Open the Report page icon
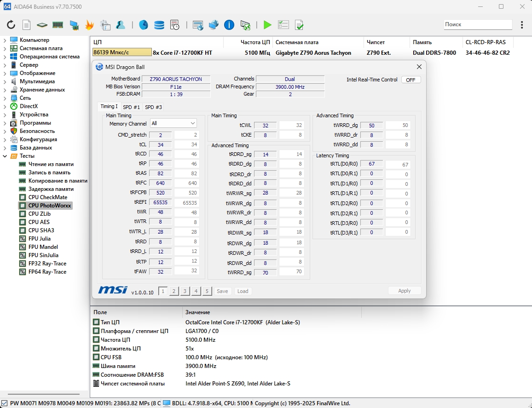 coord(27,25)
